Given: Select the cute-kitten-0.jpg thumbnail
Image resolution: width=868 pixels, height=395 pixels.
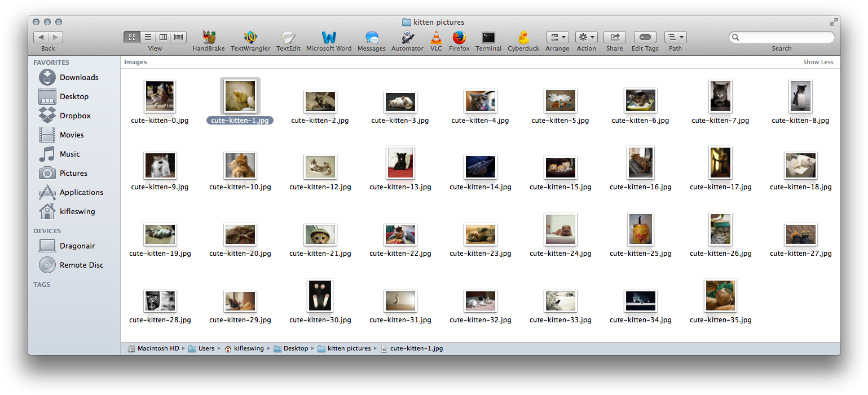Looking at the screenshot, I should point(160,96).
